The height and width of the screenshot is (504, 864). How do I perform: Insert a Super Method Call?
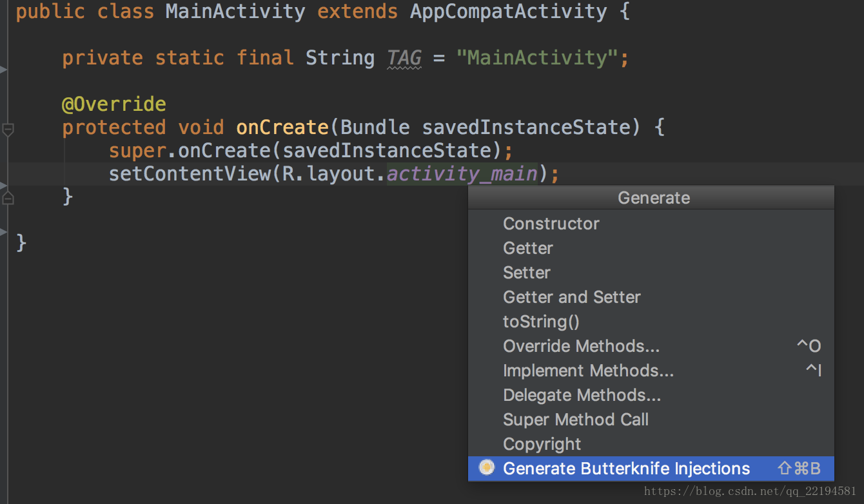(576, 420)
